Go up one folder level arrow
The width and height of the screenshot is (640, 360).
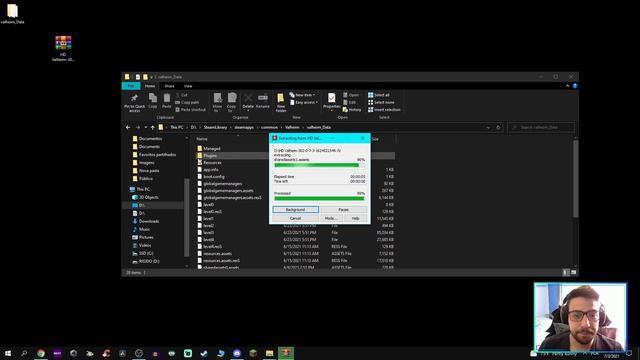click(x=152, y=127)
